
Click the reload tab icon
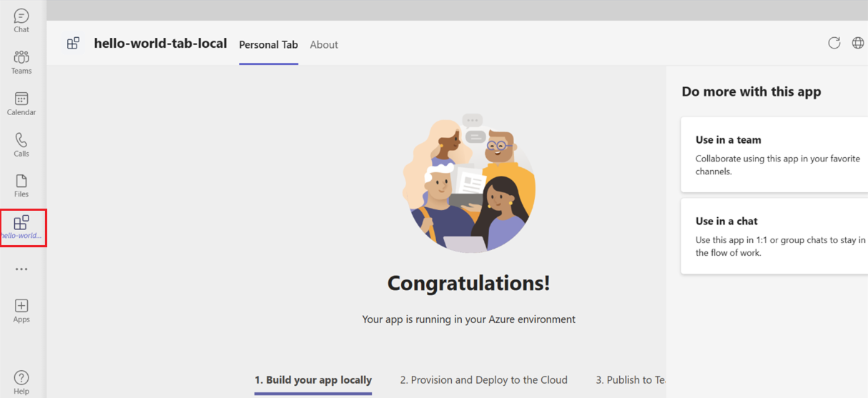(x=834, y=43)
